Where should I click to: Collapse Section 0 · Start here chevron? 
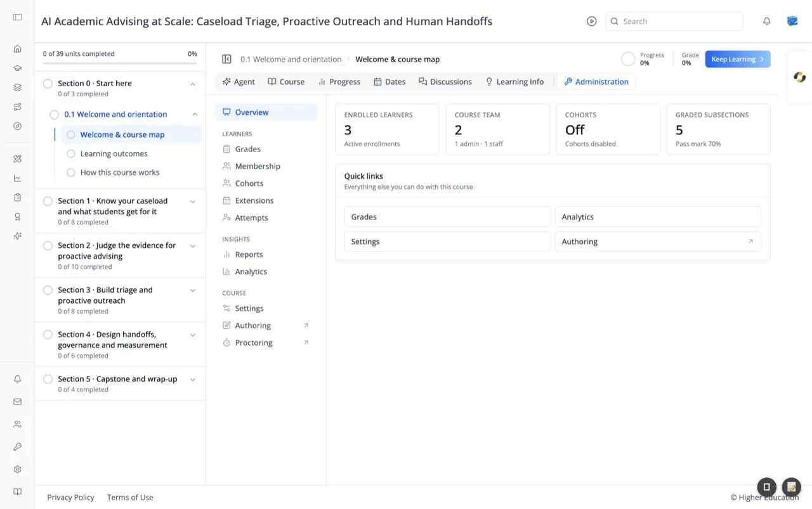193,84
